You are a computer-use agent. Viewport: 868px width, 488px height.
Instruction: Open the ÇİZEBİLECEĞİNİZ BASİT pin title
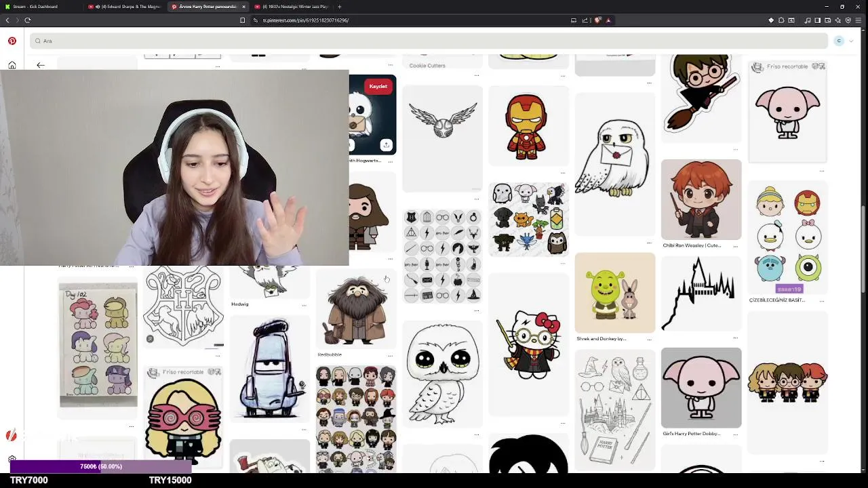(x=776, y=300)
